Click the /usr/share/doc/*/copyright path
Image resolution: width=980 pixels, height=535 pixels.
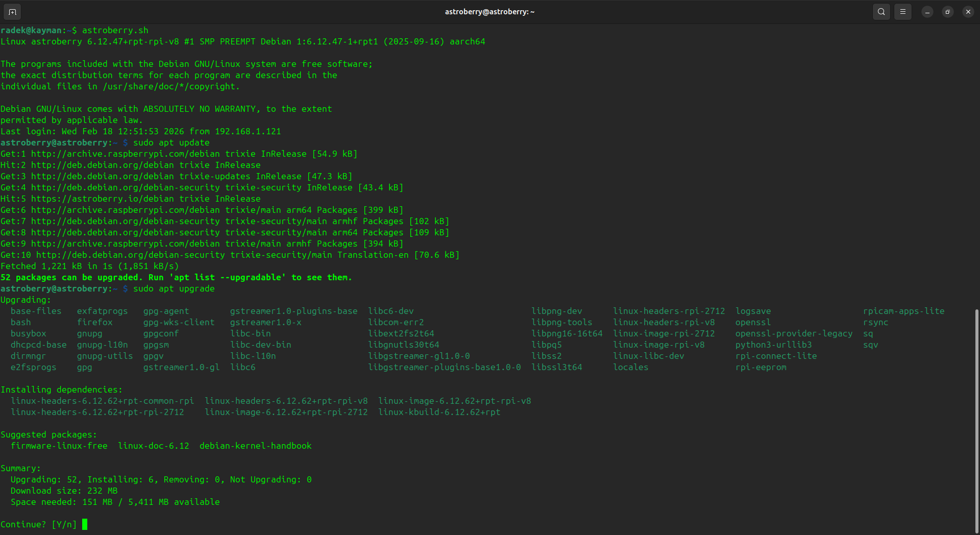click(x=171, y=87)
